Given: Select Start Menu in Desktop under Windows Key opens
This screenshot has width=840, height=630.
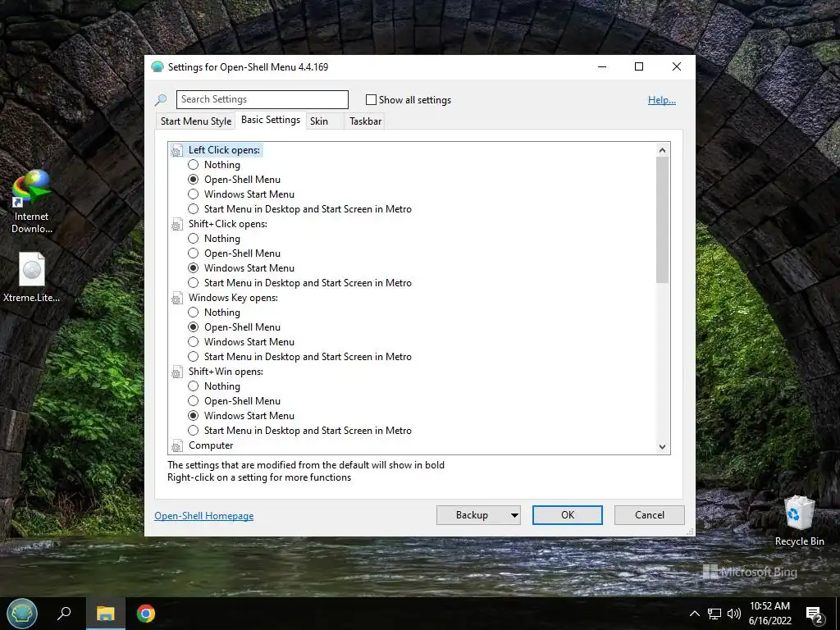Looking at the screenshot, I should tap(193, 357).
